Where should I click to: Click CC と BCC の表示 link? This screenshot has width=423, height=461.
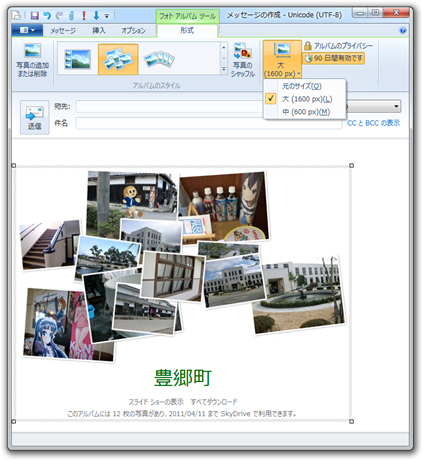373,123
